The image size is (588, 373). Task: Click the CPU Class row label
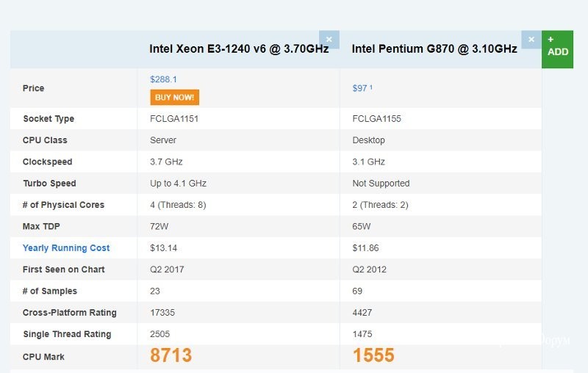(x=45, y=140)
